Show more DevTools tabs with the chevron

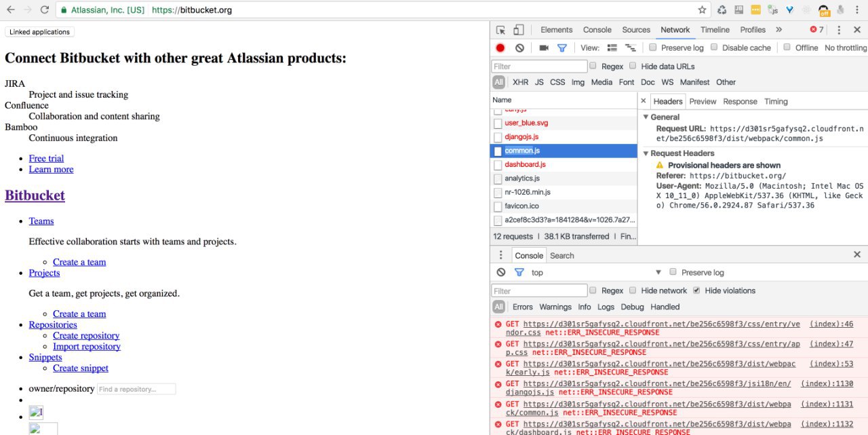click(x=778, y=30)
